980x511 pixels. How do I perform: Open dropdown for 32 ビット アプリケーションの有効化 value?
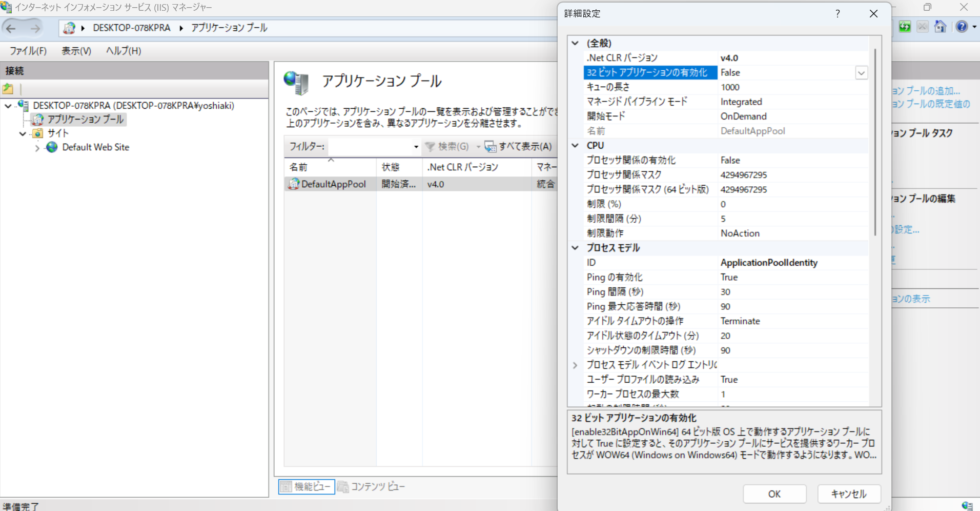tap(861, 73)
